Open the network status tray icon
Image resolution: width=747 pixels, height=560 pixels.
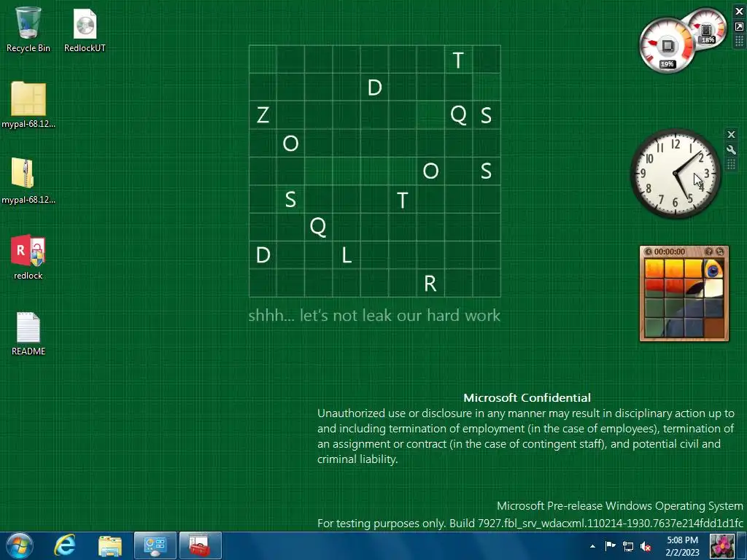(628, 546)
